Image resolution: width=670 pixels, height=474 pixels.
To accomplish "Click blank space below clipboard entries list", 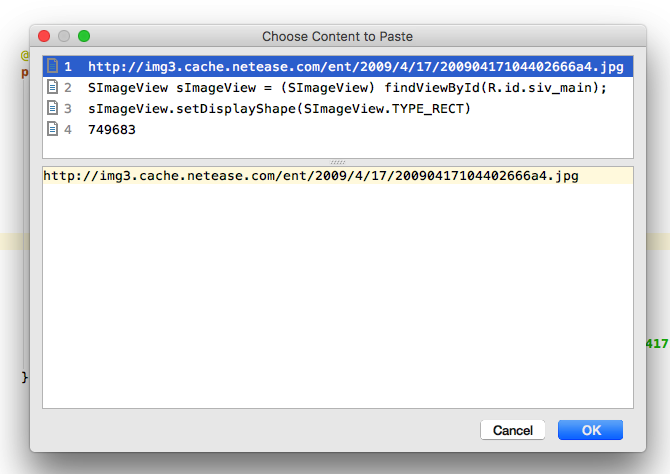I will click(x=338, y=149).
